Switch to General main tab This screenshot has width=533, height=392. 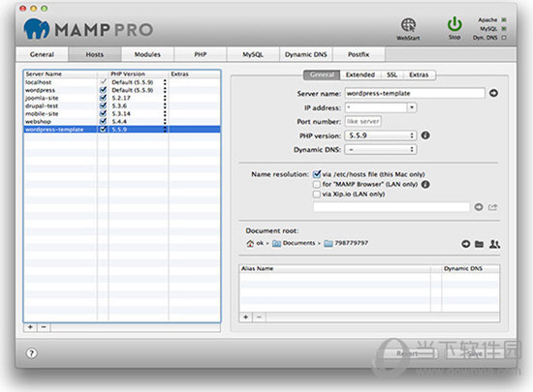click(x=42, y=54)
